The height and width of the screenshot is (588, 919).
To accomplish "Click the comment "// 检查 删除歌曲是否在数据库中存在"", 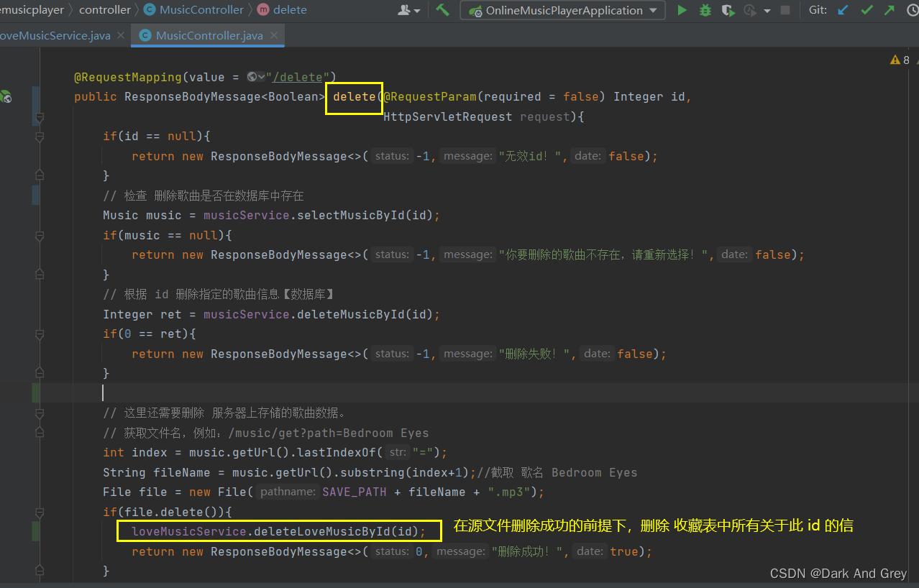I will [x=204, y=196].
